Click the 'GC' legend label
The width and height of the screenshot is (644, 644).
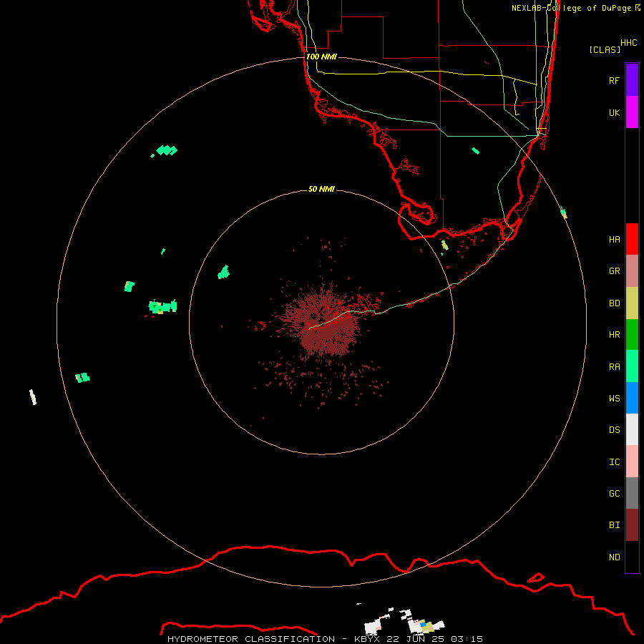614,494
